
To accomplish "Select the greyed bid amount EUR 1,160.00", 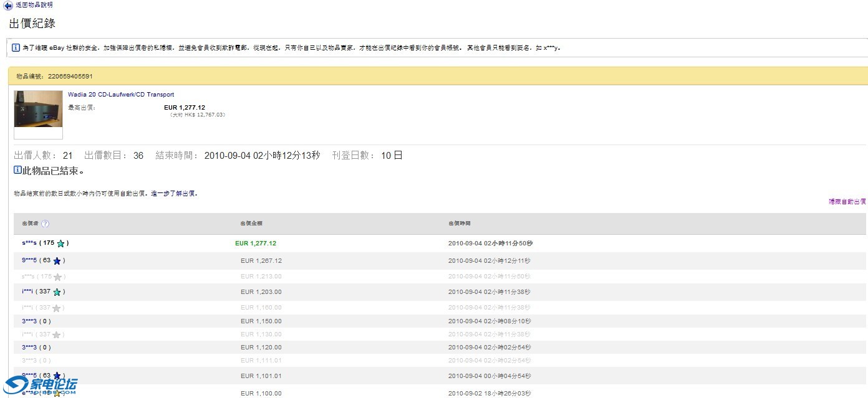I will click(x=261, y=308).
